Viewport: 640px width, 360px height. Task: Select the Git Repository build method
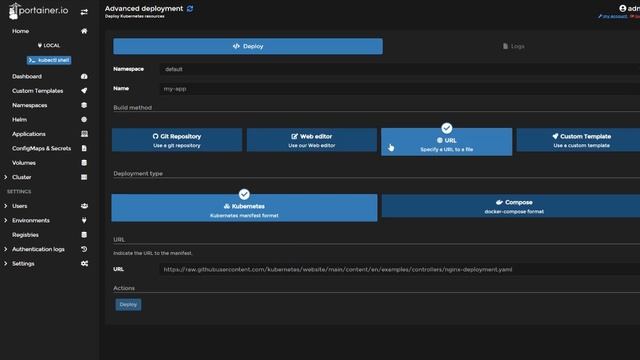point(177,140)
